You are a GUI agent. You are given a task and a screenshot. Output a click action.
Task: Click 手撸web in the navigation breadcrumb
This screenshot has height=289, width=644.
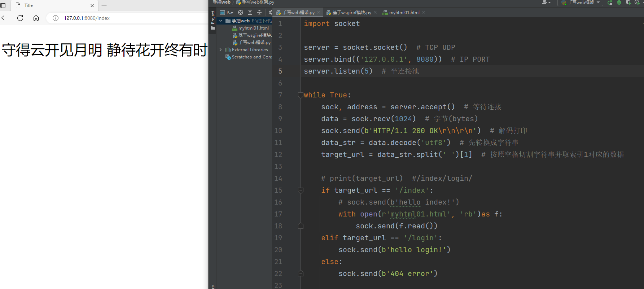tap(222, 2)
